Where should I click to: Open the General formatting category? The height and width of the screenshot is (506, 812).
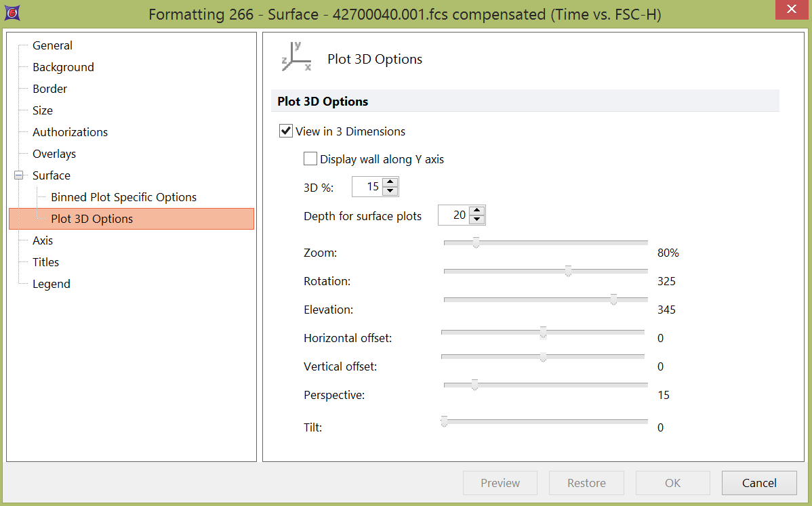(52, 45)
